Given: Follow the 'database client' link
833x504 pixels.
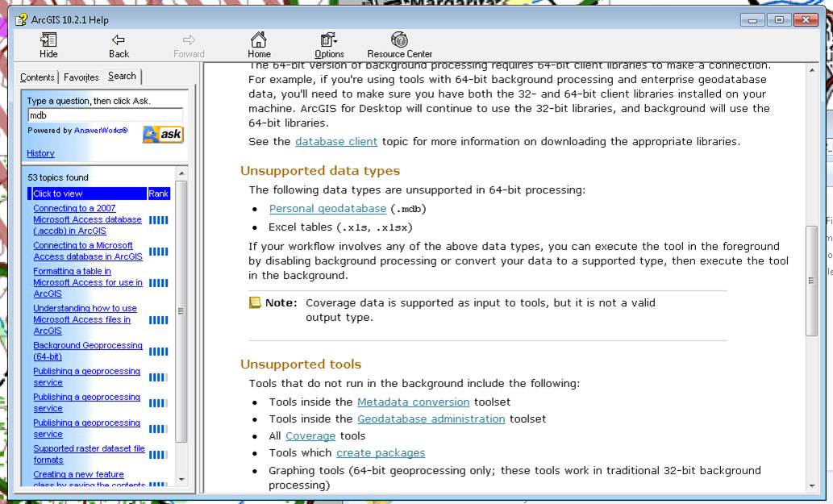Looking at the screenshot, I should tap(336, 142).
